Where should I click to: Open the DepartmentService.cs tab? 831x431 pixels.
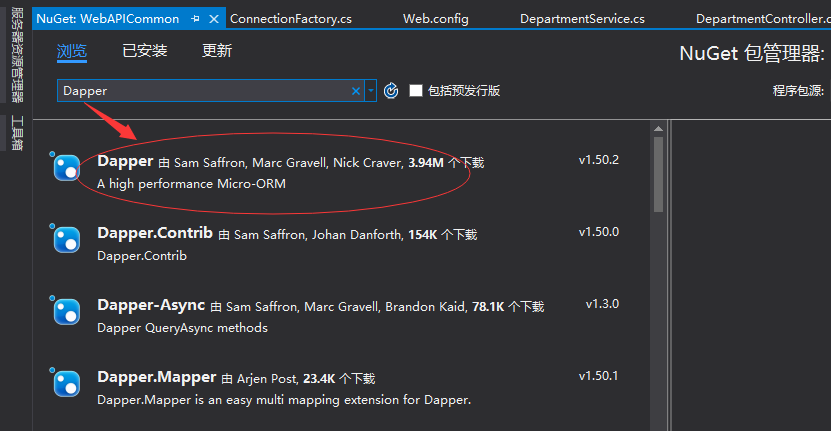[582, 19]
